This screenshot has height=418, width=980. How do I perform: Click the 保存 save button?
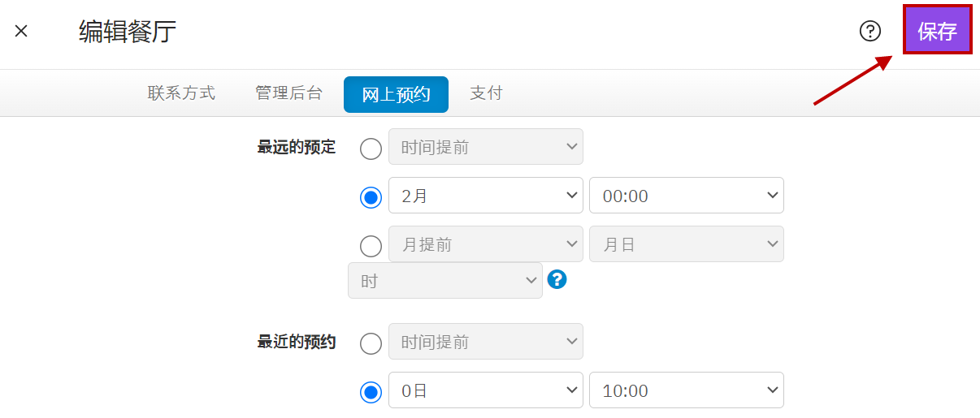[x=937, y=31]
